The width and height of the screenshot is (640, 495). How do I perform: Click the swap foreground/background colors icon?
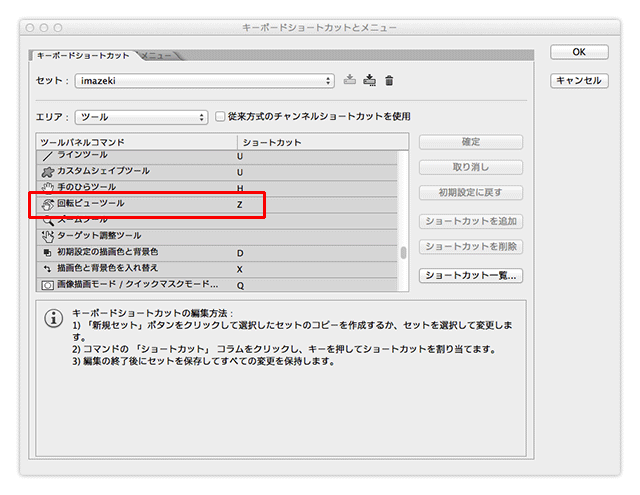pyautogui.click(x=47, y=269)
